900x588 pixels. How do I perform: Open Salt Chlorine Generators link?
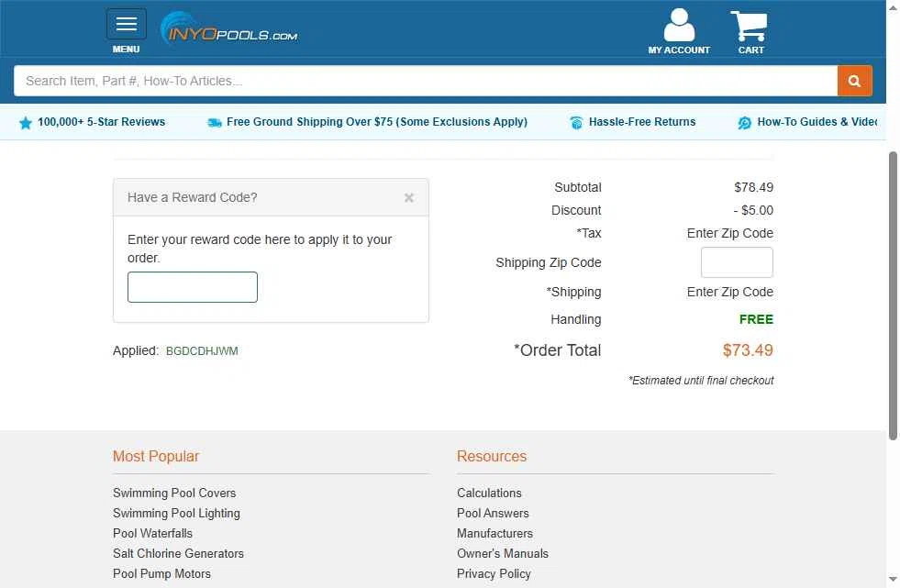[x=179, y=553]
